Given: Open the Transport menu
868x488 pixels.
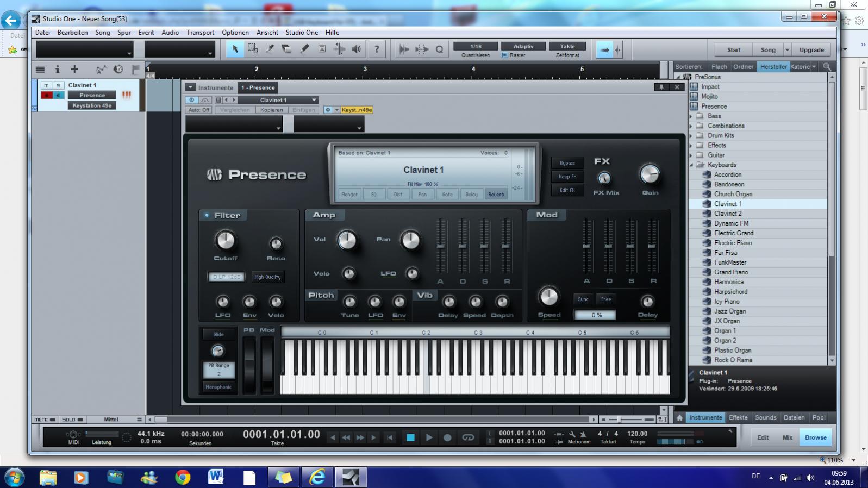Looking at the screenshot, I should tap(200, 33).
